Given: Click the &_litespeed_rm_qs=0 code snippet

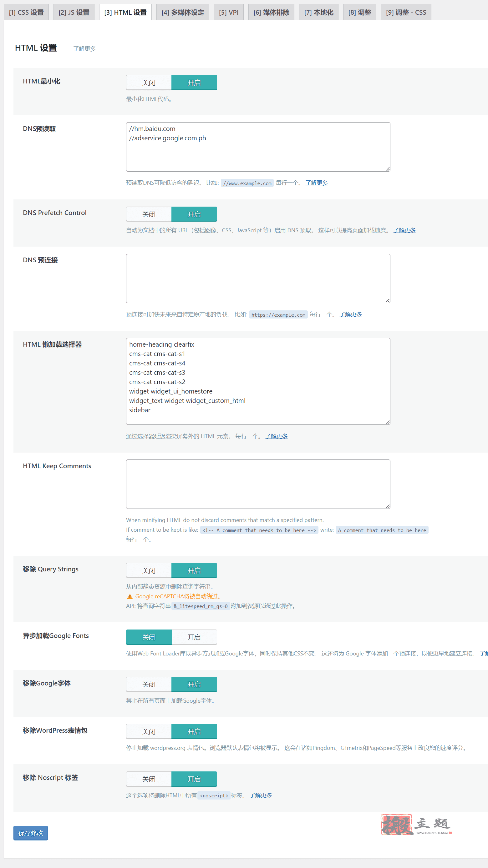Looking at the screenshot, I should pyautogui.click(x=201, y=606).
